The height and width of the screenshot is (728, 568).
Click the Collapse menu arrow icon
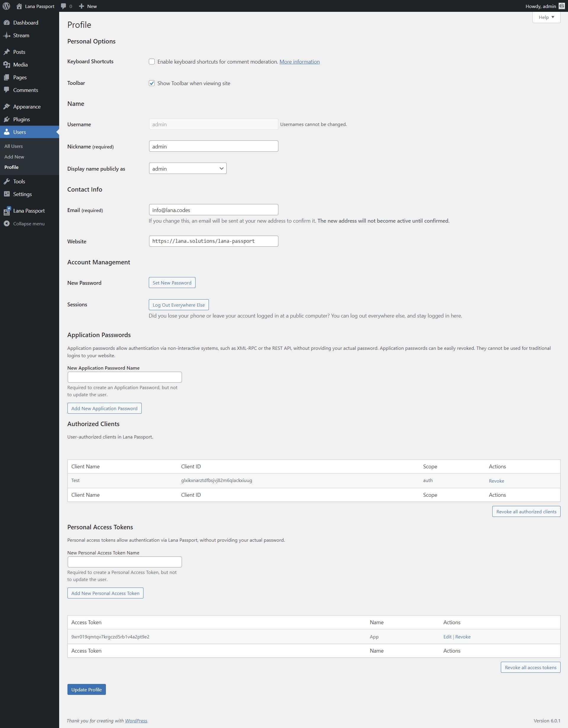[x=7, y=223]
